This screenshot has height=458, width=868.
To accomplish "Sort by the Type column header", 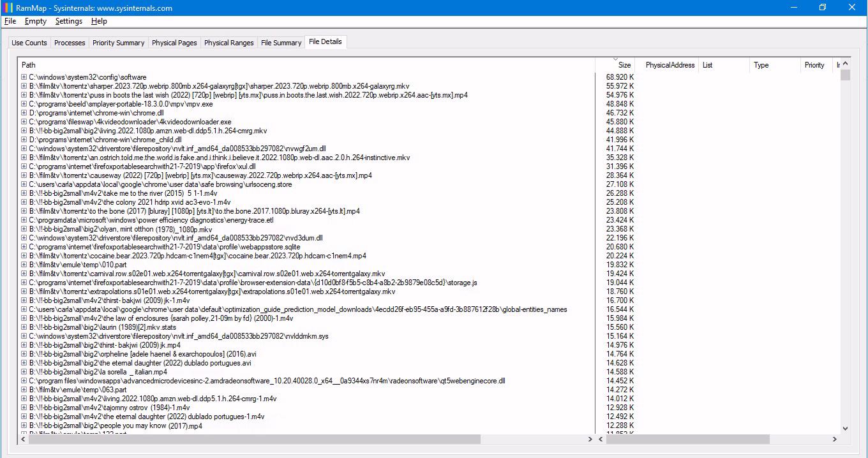I will 774,64.
